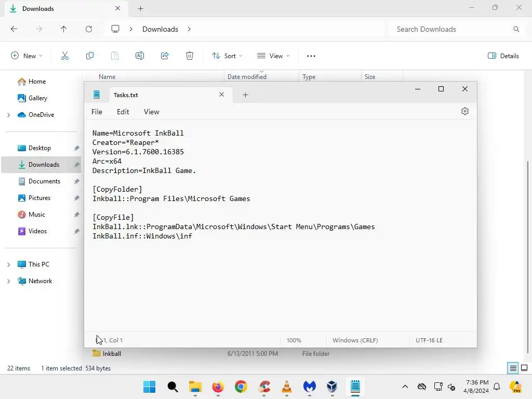Image resolution: width=532 pixels, height=399 pixels.
Task: Sort by the Size column header
Action: [382, 77]
